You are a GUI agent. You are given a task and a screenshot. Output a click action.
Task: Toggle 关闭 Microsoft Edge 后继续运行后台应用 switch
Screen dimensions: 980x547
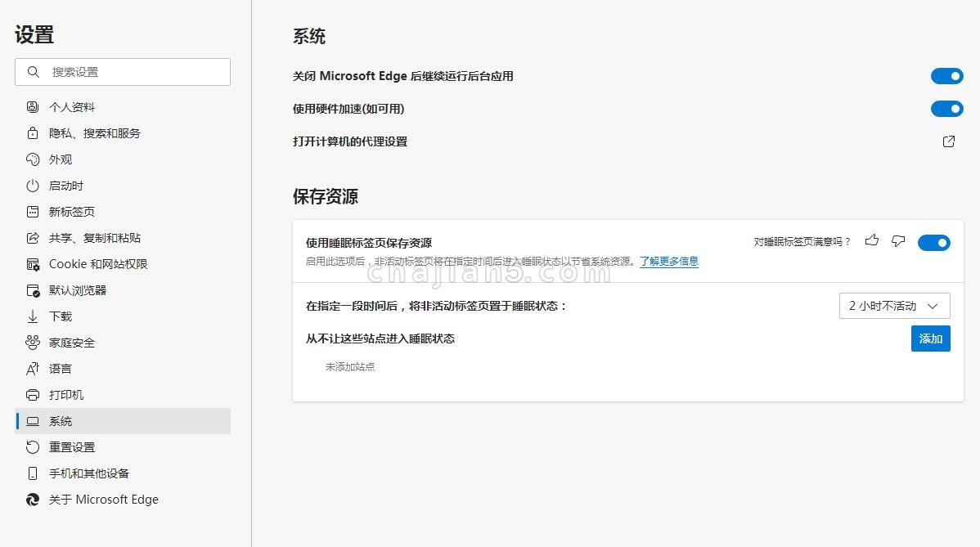coord(947,76)
